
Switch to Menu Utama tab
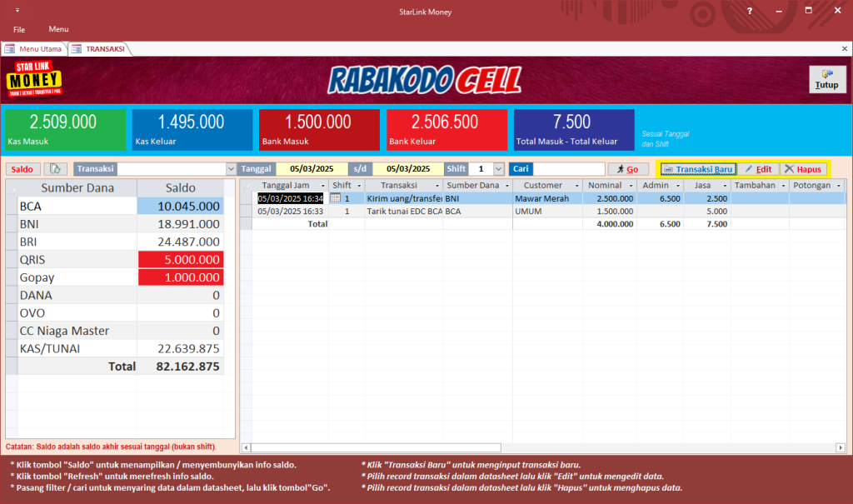click(33, 49)
